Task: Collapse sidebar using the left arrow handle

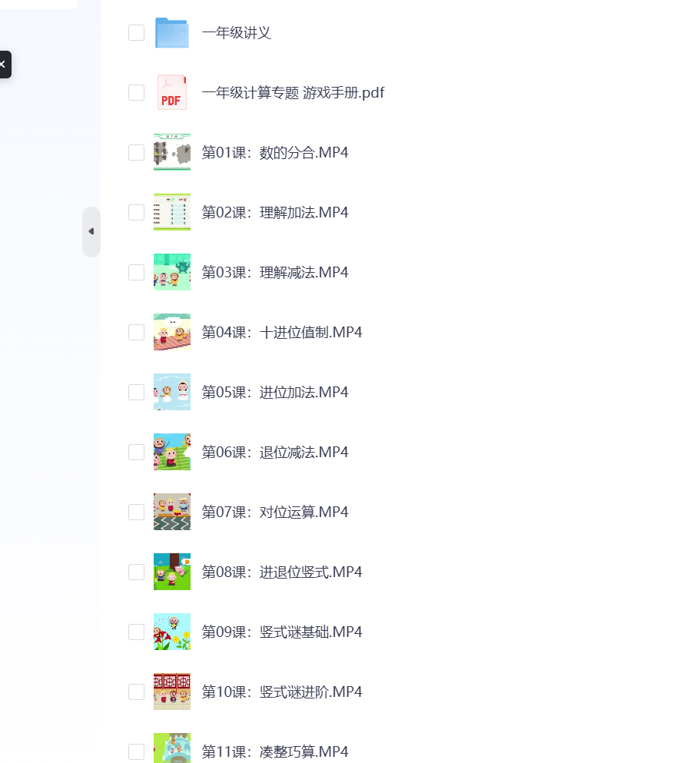Action: [91, 231]
